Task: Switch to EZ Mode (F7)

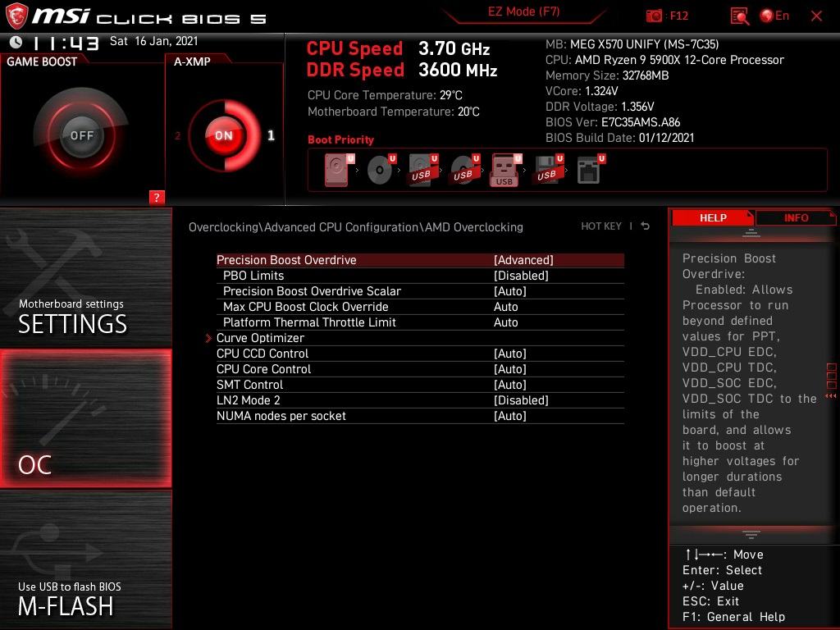Action: pyautogui.click(x=523, y=11)
